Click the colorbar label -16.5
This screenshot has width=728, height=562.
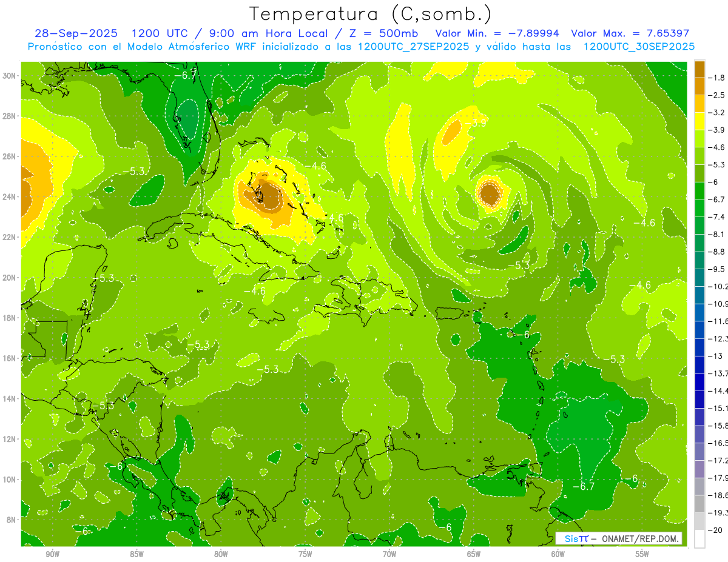(x=718, y=443)
